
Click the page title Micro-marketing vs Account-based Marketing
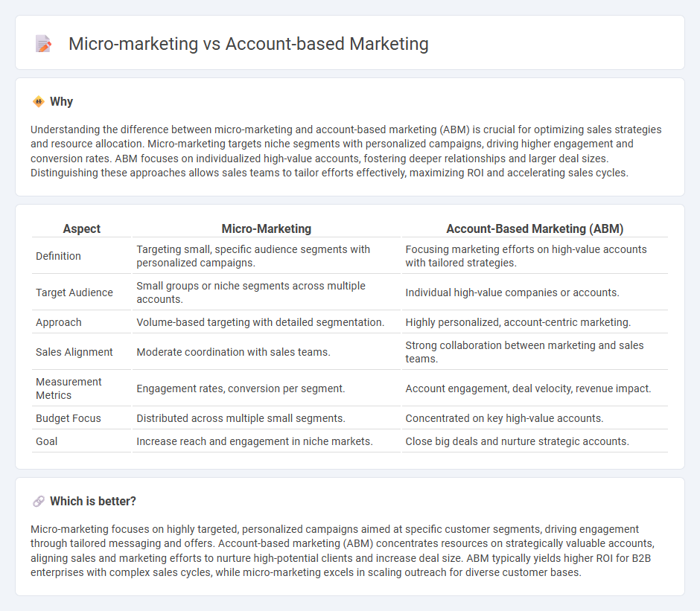click(248, 44)
